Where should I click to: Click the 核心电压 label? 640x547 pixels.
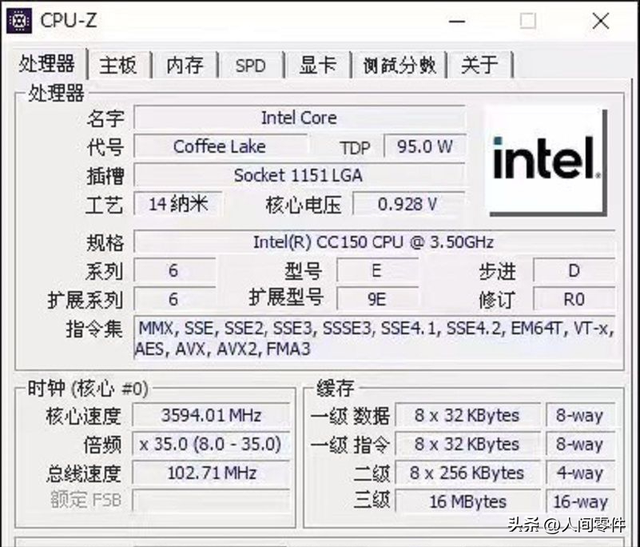(303, 205)
